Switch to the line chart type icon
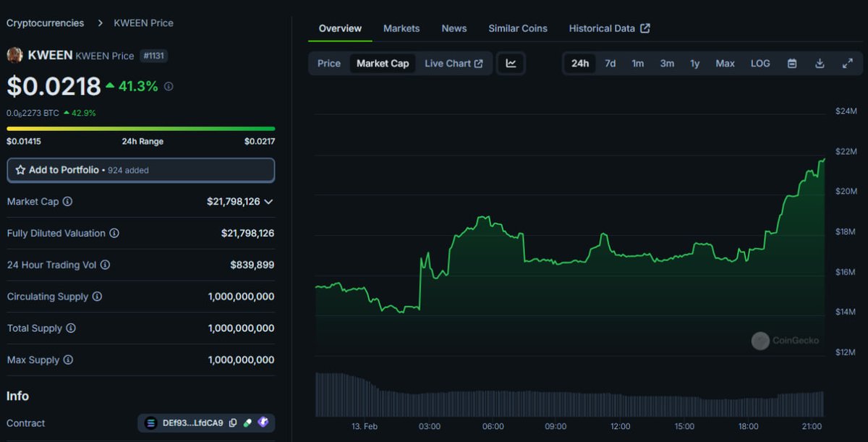The height and width of the screenshot is (442, 868). point(511,64)
